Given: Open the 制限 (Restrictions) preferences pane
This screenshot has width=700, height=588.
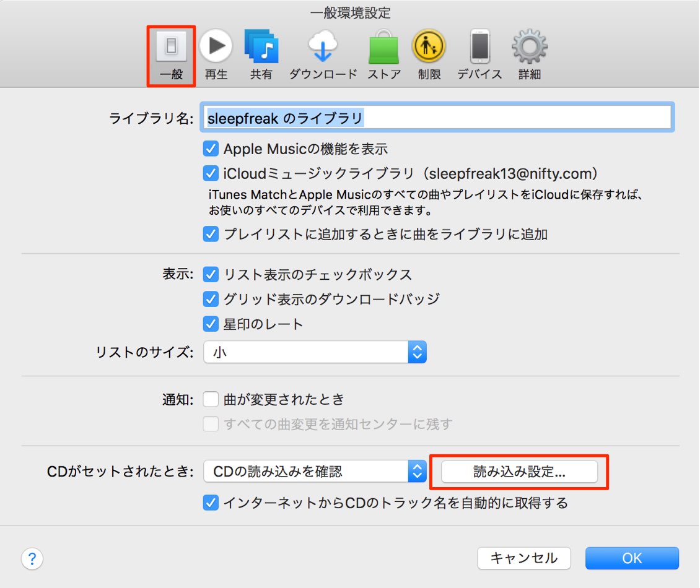Looking at the screenshot, I should [x=429, y=55].
